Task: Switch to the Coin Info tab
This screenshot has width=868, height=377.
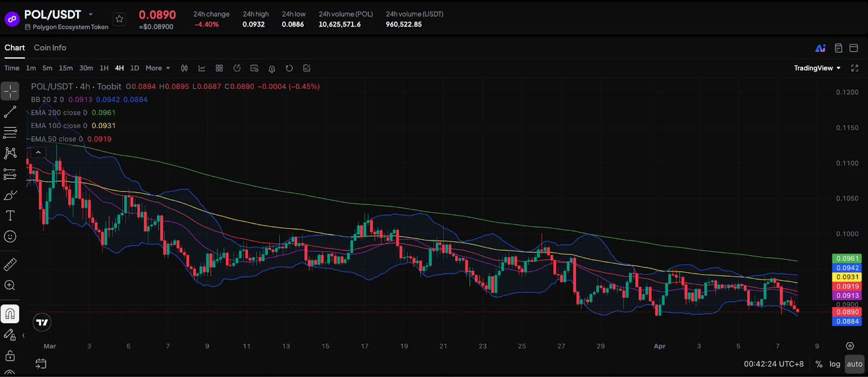Action: [x=50, y=48]
